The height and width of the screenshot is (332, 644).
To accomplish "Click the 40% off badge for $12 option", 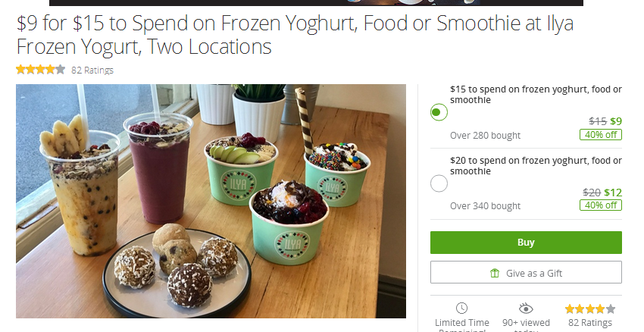I will [601, 205].
